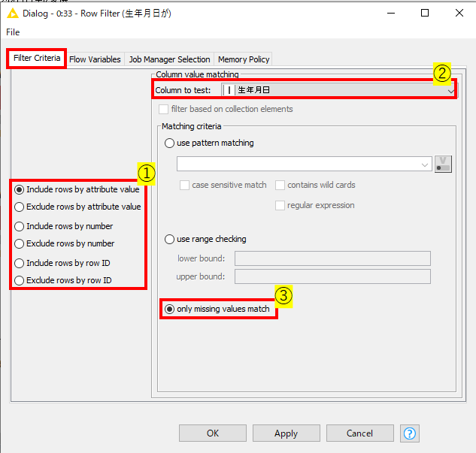476x453 pixels.
Task: Click the OK button
Action: click(213, 433)
